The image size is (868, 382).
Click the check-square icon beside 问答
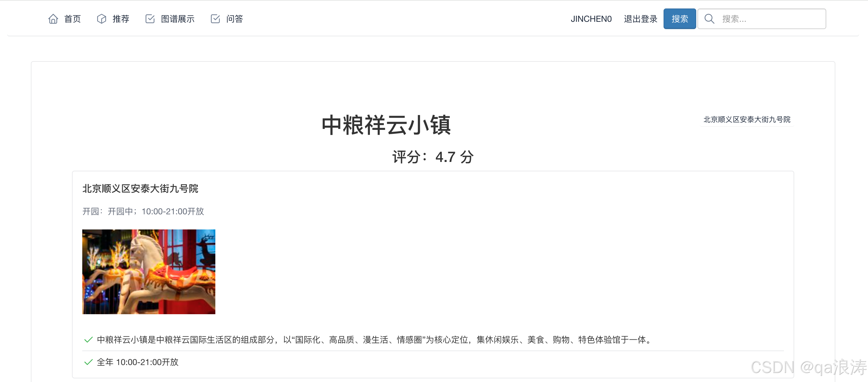click(x=215, y=19)
